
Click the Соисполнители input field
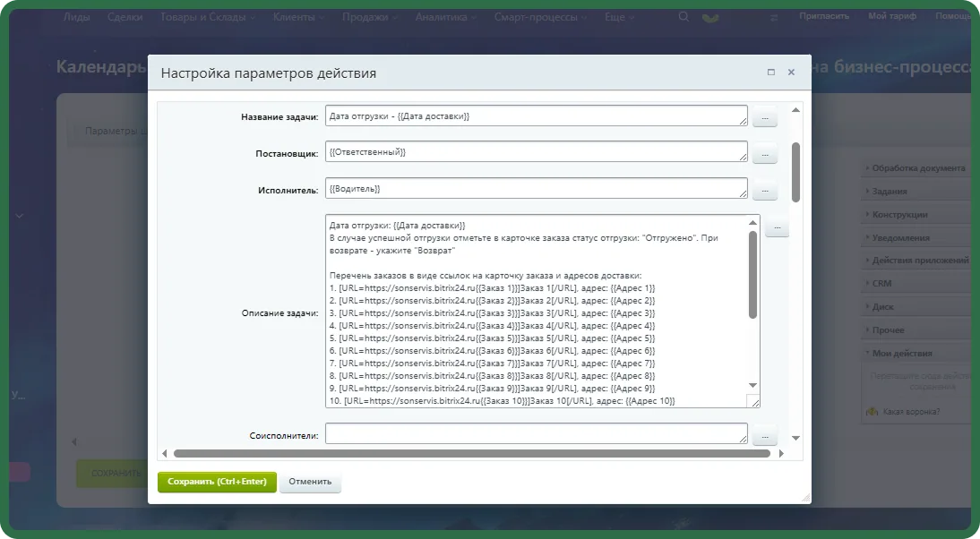coord(537,433)
